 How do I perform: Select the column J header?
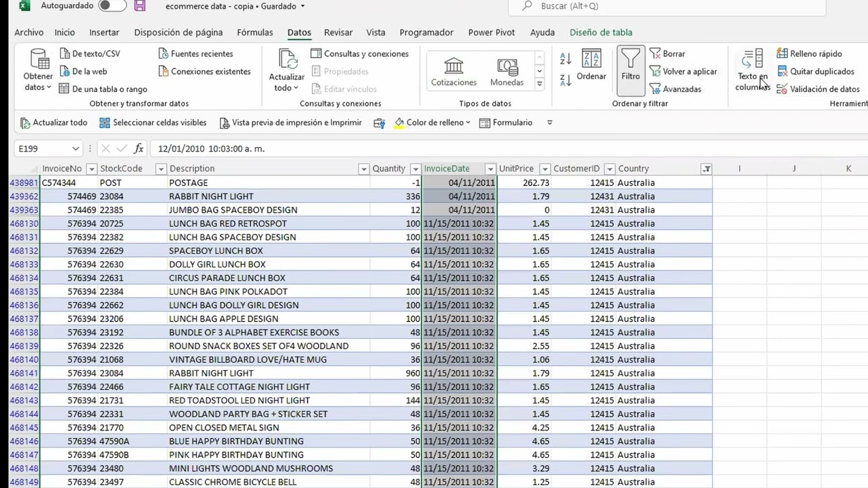[794, 169]
